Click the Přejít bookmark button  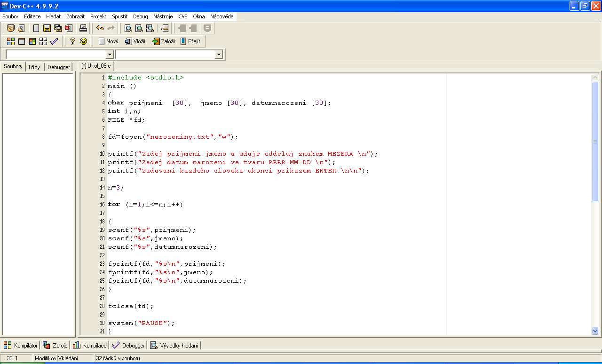pyautogui.click(x=190, y=41)
